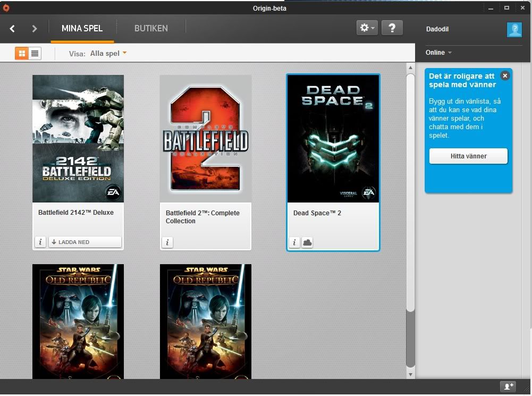Click the scrollbar up arrow

[410, 68]
